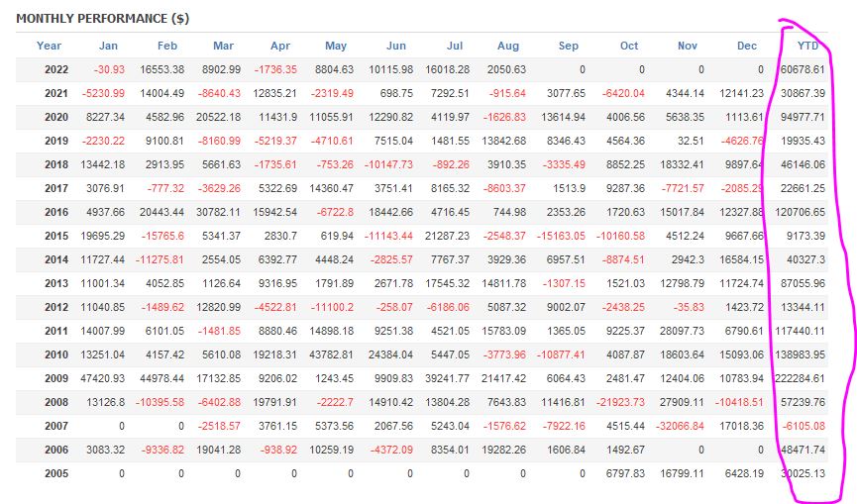This screenshot has width=857, height=504.
Task: Click the Year column header
Action: [49, 46]
